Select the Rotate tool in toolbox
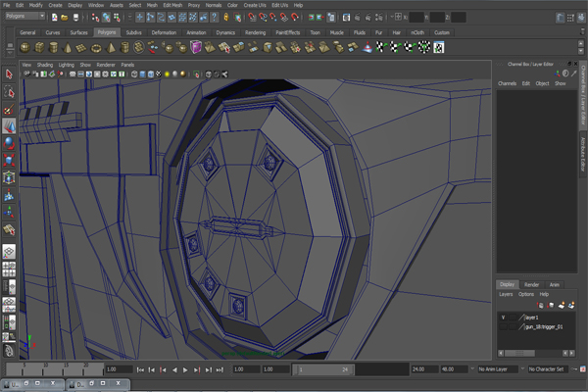This screenshot has height=392, width=588. 9,143
